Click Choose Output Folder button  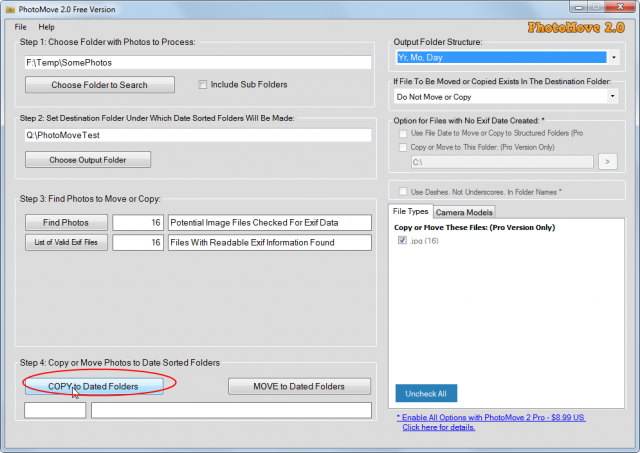(88, 160)
